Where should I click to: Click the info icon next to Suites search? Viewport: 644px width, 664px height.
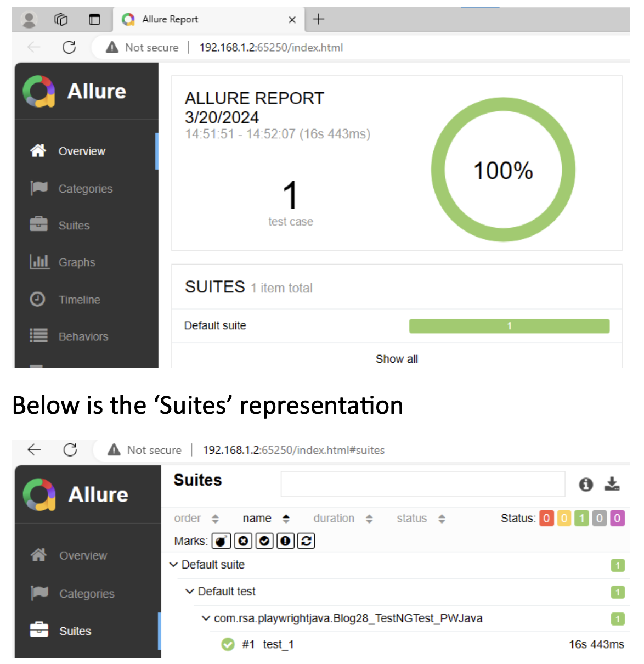click(x=586, y=485)
